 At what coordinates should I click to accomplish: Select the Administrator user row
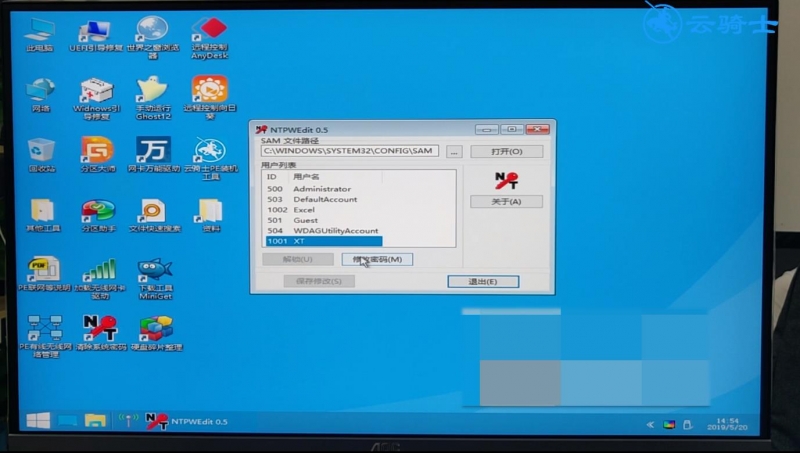323,189
